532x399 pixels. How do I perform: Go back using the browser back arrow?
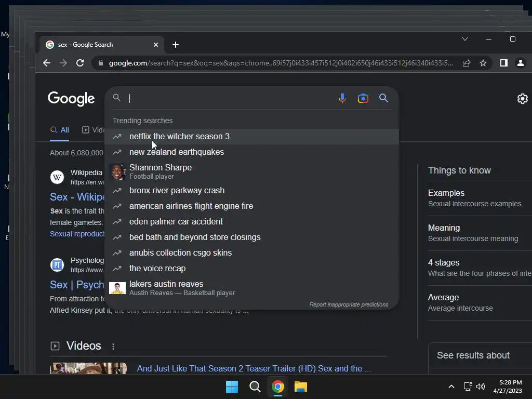[47, 63]
